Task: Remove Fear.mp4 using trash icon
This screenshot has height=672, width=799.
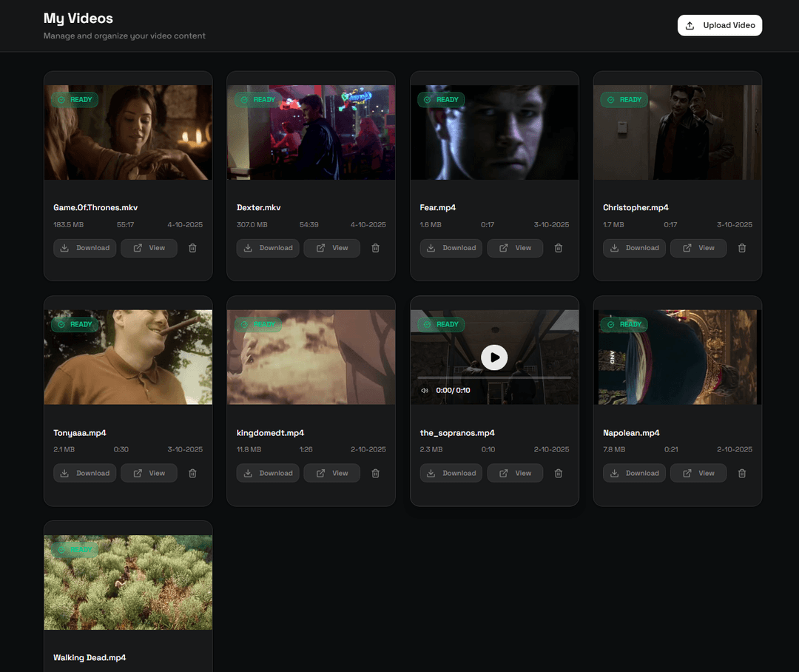Action: pyautogui.click(x=559, y=248)
